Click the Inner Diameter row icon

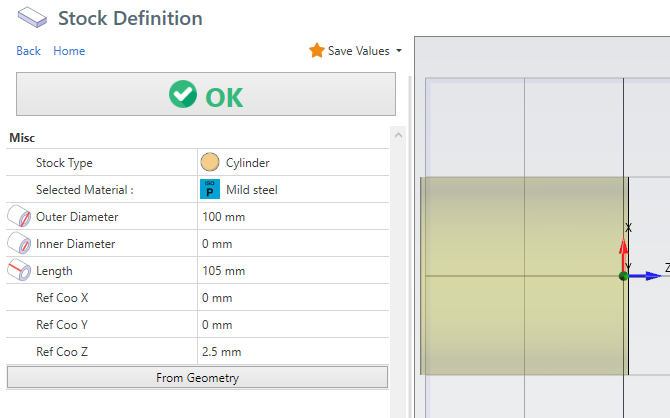19,244
